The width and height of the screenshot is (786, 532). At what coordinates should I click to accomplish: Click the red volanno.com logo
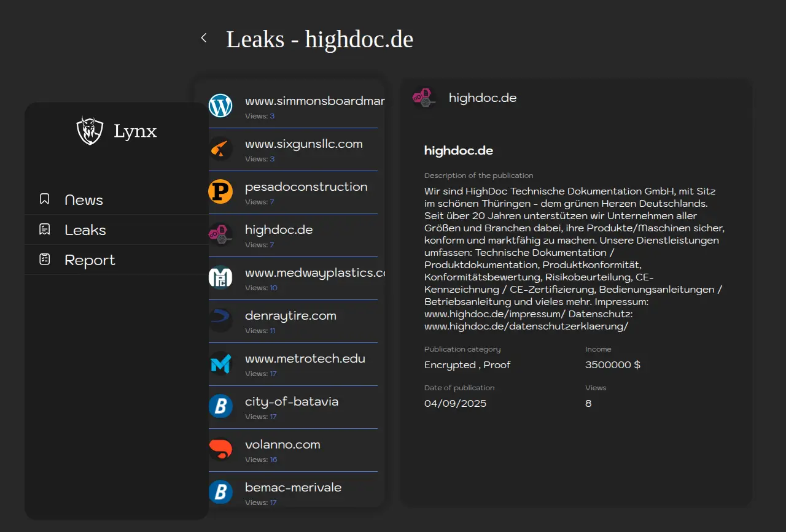tap(220, 449)
